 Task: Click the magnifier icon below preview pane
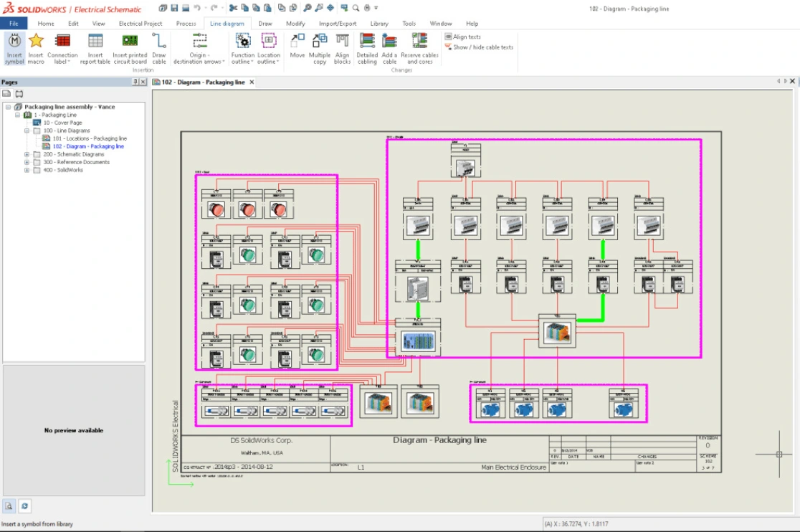click(x=9, y=506)
